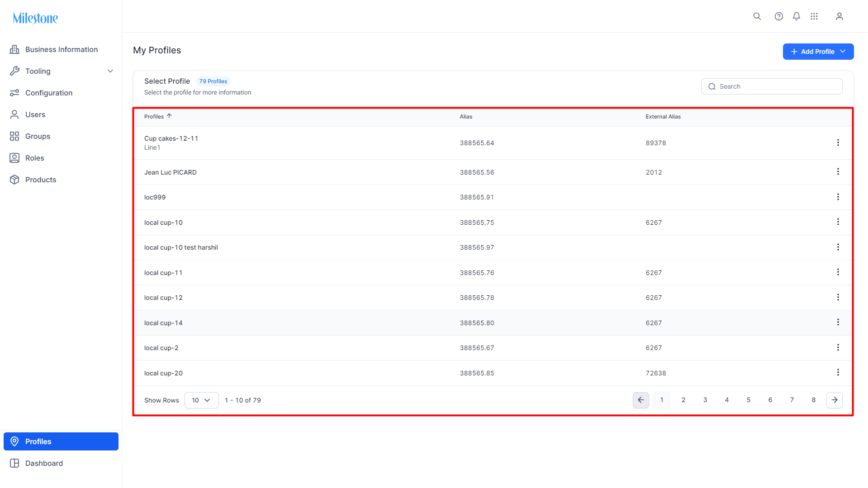Open Business Information in sidebar
The image size is (868, 488).
[x=61, y=49]
